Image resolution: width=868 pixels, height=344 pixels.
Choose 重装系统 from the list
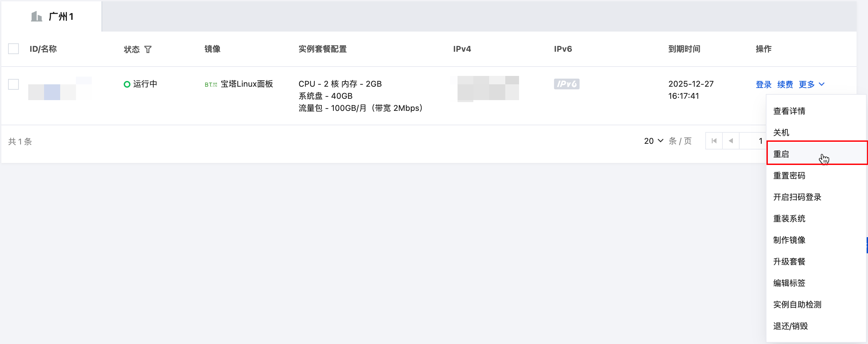[789, 218]
